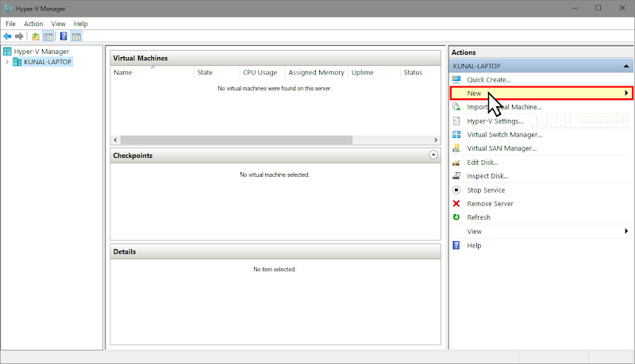Click the blue Help toolbar icon
The image size is (635, 364).
click(x=63, y=36)
